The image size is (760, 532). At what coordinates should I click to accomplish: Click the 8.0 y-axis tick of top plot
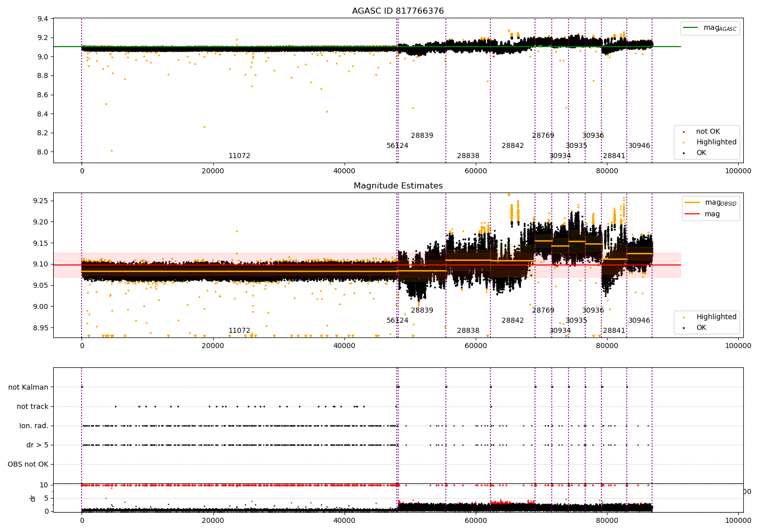[43, 152]
